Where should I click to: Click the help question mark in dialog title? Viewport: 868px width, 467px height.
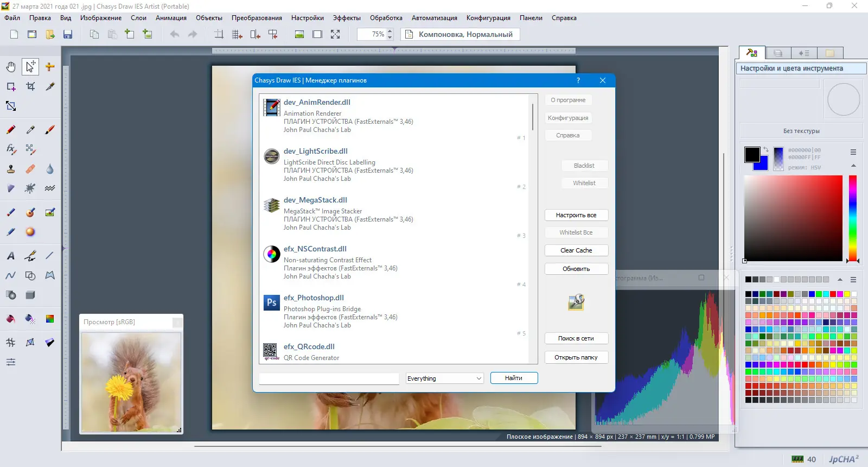tap(578, 80)
